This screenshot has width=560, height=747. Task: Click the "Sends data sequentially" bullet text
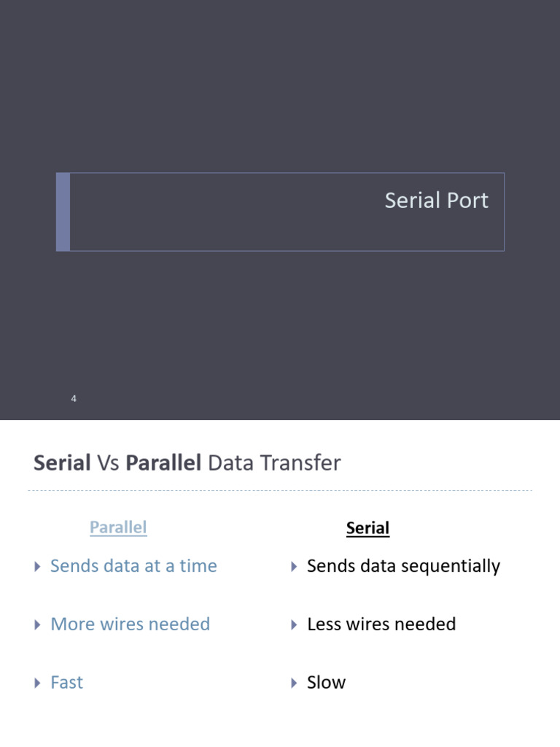[403, 566]
